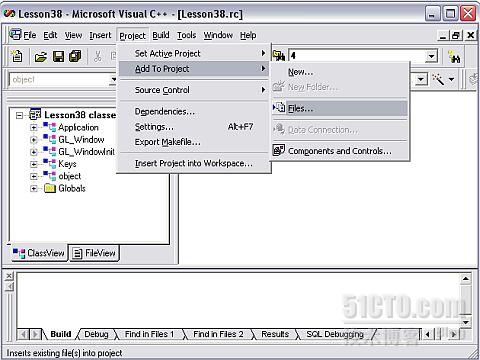This screenshot has height=360, width=480.
Task: Restore the document child window
Action: click(x=456, y=35)
